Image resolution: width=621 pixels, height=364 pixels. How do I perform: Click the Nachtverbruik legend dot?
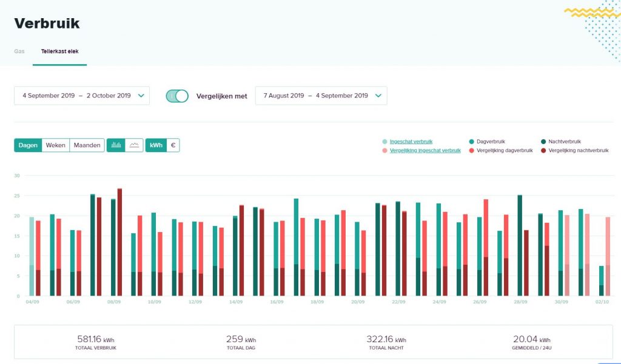(x=542, y=141)
